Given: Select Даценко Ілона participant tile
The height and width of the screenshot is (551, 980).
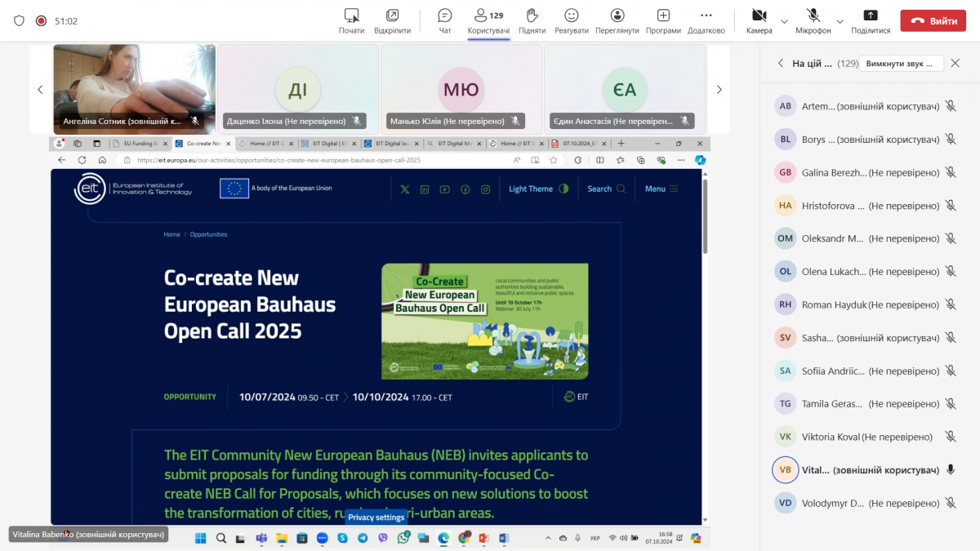Looking at the screenshot, I should tap(298, 89).
